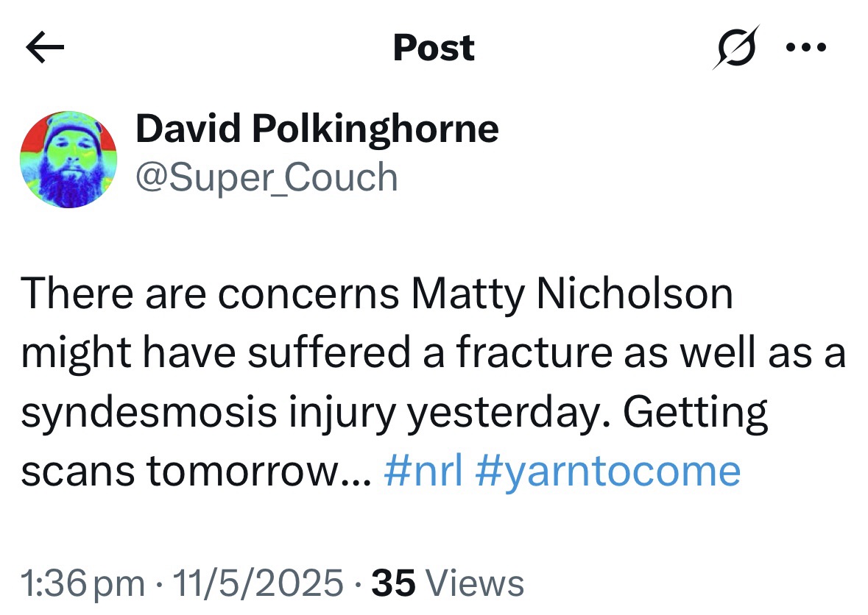The width and height of the screenshot is (868, 615).
Task: Click the back arrow to exit the post
Action: [43, 46]
